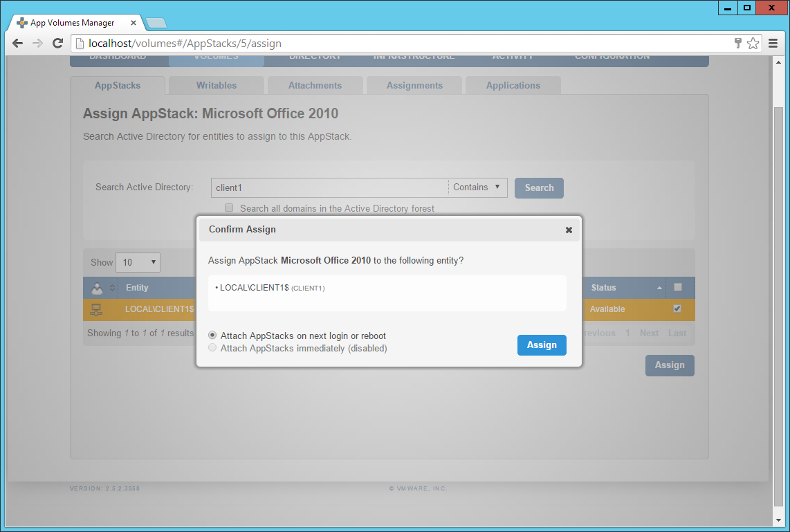This screenshot has height=532, width=790.
Task: Uncheck the LOCAL\CLIENT1$ row checkbox
Action: pos(678,309)
